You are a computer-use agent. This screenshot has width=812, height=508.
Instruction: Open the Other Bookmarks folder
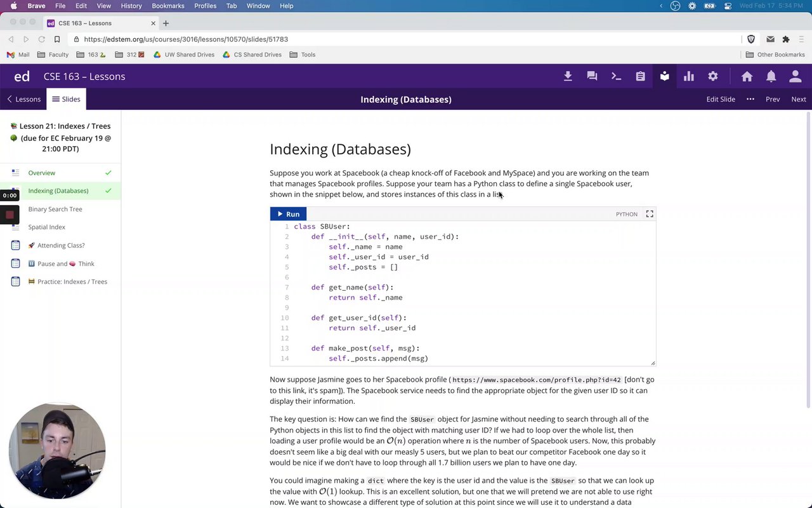point(775,55)
